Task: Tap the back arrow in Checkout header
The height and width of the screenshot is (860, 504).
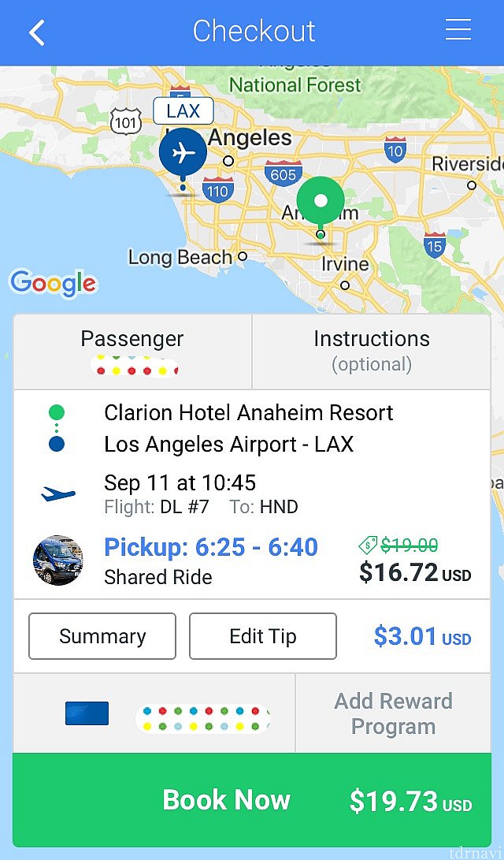Action: [37, 32]
